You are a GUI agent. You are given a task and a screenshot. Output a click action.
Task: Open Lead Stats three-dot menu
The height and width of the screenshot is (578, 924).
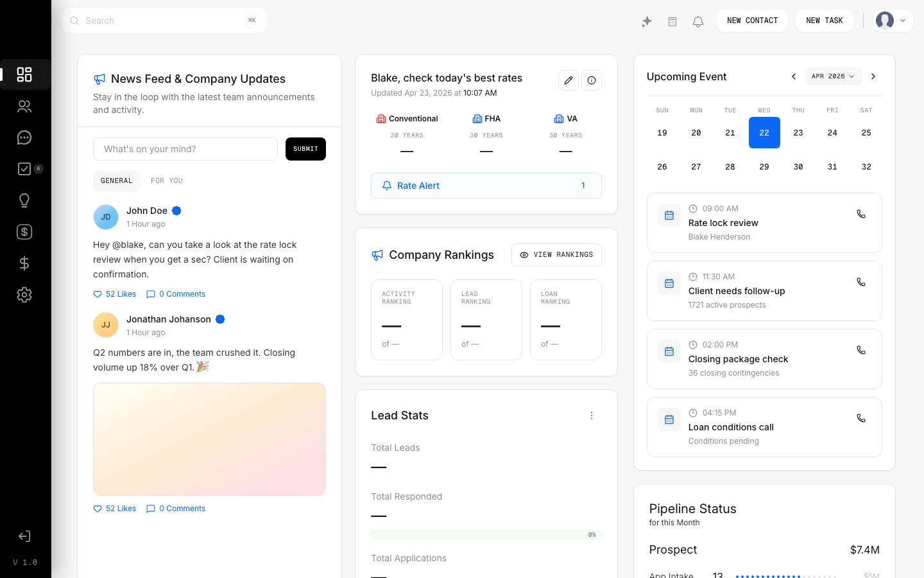(x=592, y=416)
